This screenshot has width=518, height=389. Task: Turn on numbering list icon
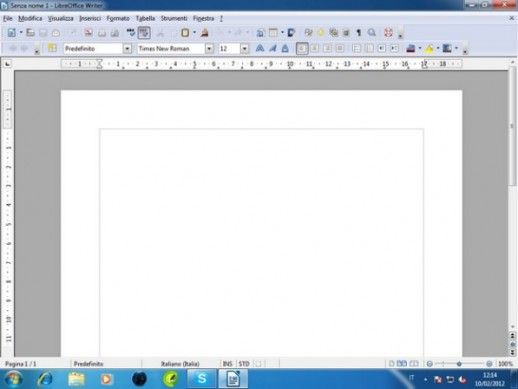coord(356,48)
